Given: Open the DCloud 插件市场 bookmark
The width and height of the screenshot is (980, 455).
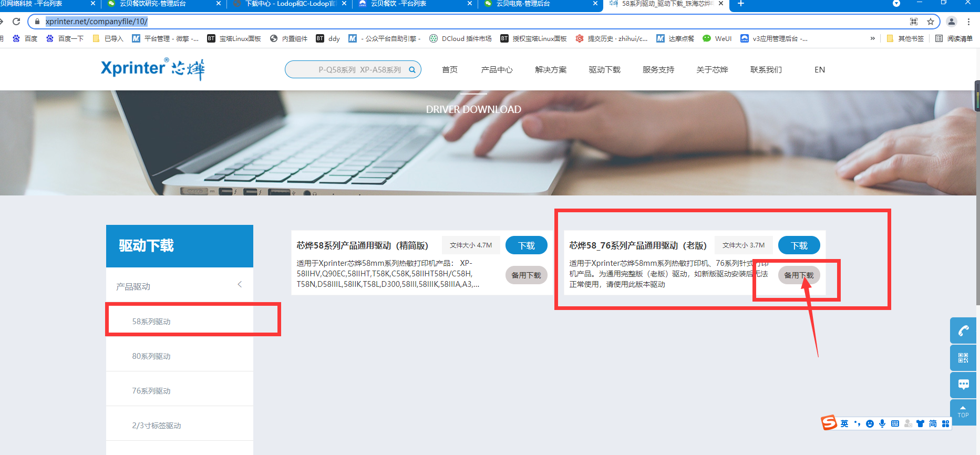Looking at the screenshot, I should coord(460,38).
